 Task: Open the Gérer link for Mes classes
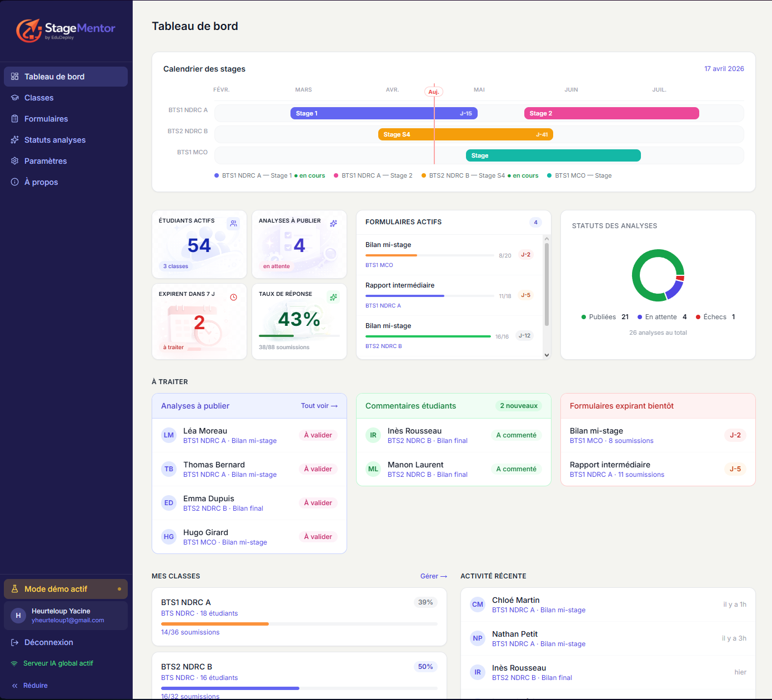tap(433, 576)
